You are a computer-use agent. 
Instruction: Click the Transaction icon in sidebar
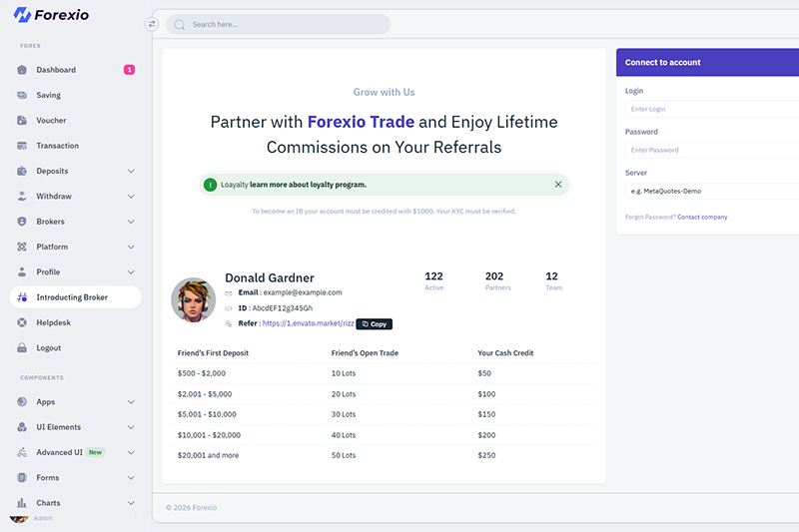point(22,146)
